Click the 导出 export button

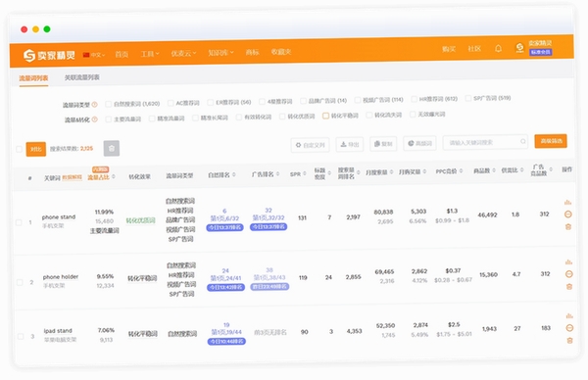click(x=350, y=144)
